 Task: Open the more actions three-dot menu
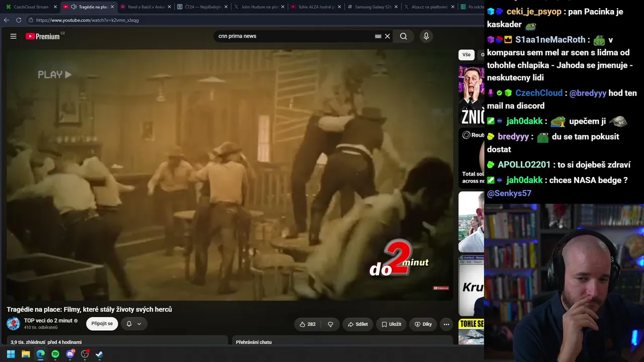(x=446, y=324)
